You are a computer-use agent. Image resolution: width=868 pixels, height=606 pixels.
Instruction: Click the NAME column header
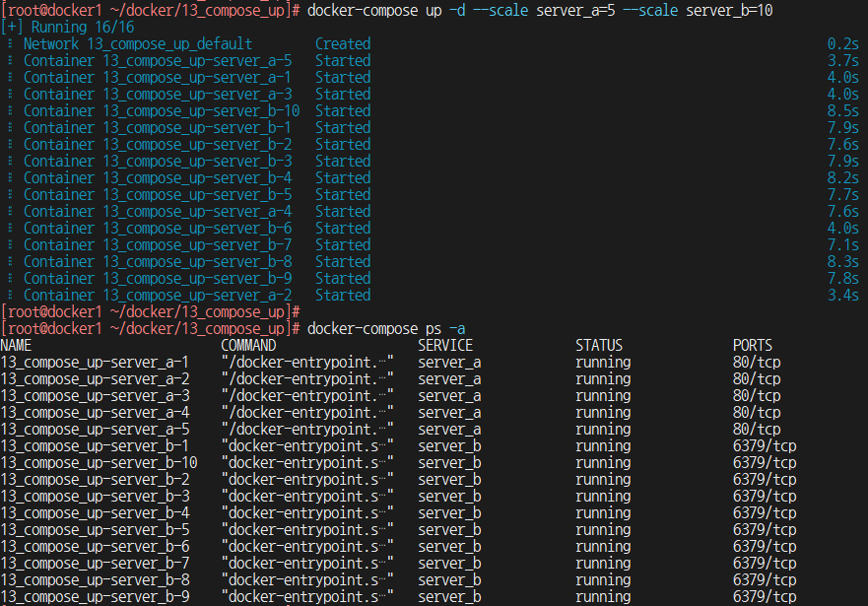coord(16,345)
